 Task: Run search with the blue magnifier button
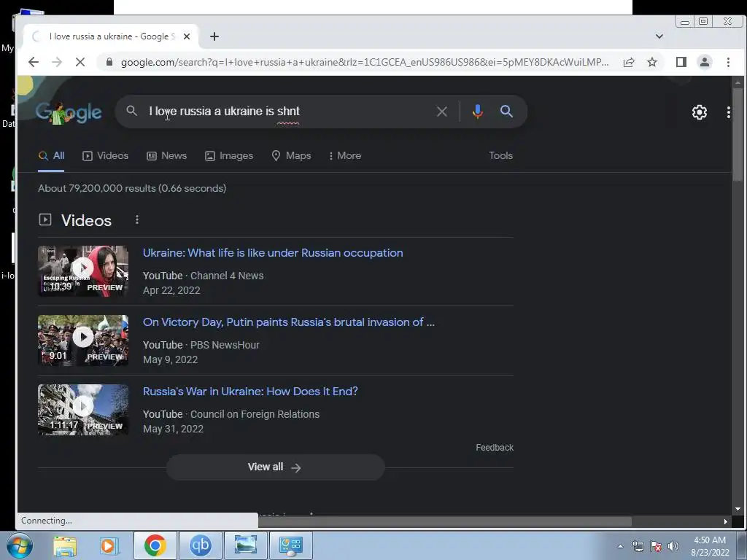click(506, 112)
